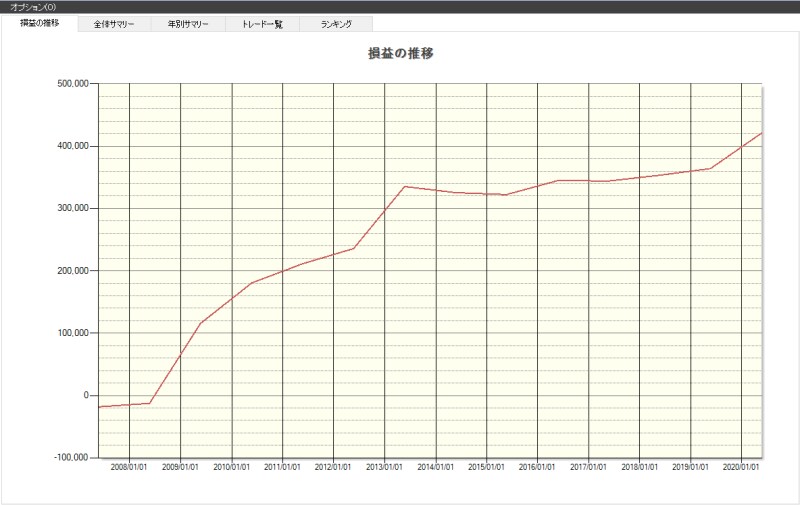Click the 2015/01/01 date label

click(x=486, y=467)
